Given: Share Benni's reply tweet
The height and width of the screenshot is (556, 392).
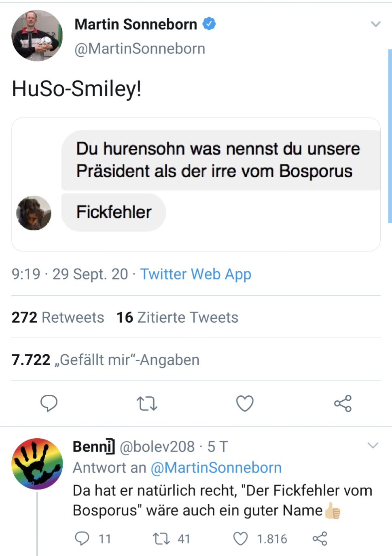Looking at the screenshot, I should tap(320, 539).
